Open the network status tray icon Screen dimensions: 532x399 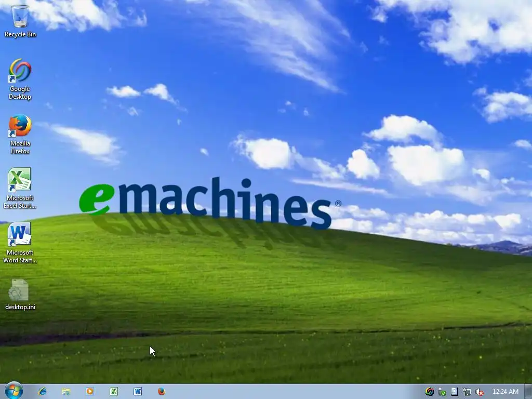(467, 392)
